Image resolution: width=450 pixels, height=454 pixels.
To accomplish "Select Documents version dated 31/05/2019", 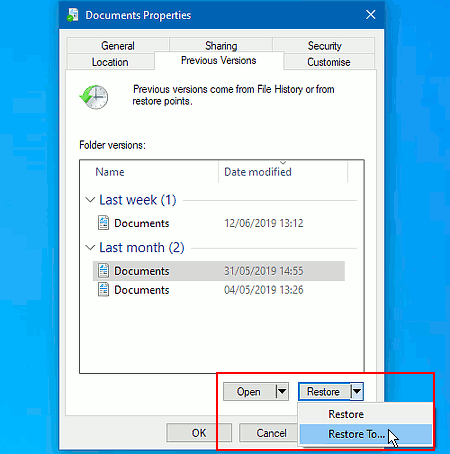I will tap(219, 271).
